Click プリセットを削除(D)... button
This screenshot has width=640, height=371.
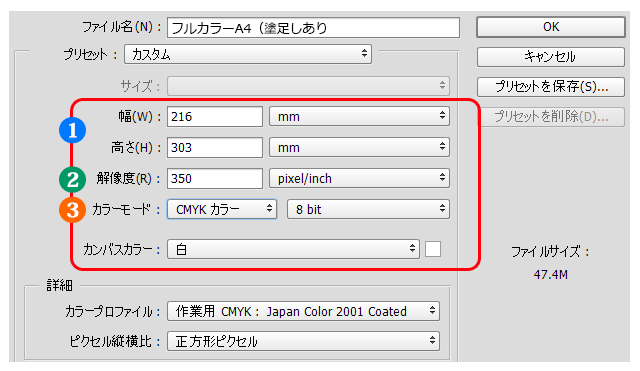tap(551, 117)
